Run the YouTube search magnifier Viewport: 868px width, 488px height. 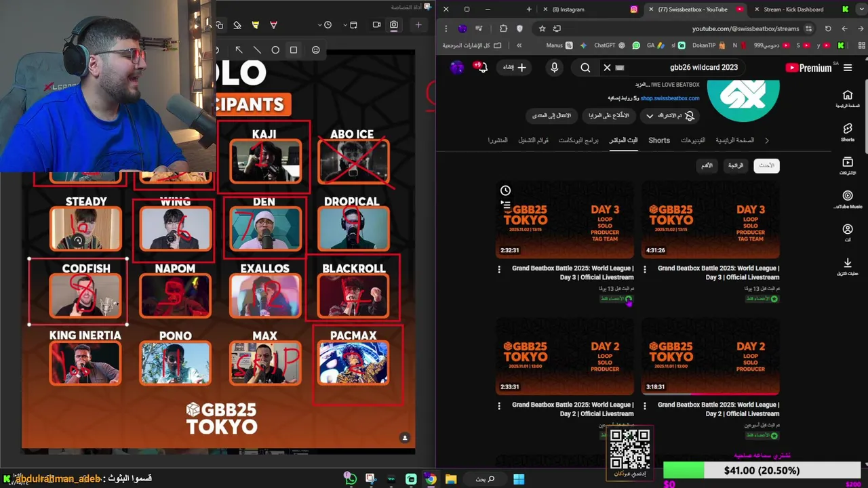pyautogui.click(x=585, y=68)
